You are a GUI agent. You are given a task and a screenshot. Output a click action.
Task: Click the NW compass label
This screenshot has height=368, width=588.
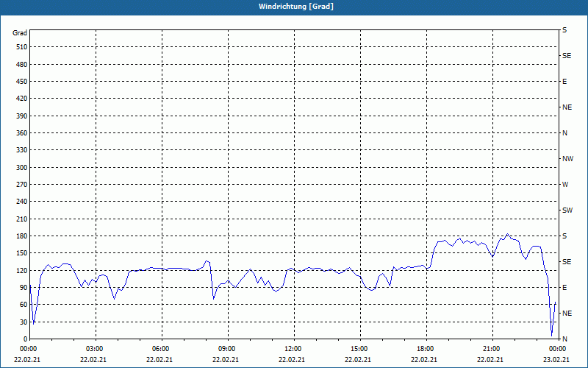[567, 159]
